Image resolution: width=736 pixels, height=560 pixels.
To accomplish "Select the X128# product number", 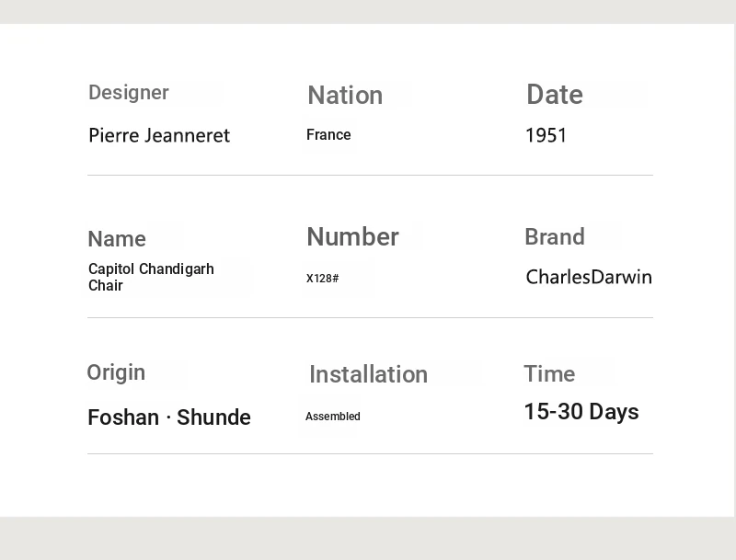I will (323, 279).
